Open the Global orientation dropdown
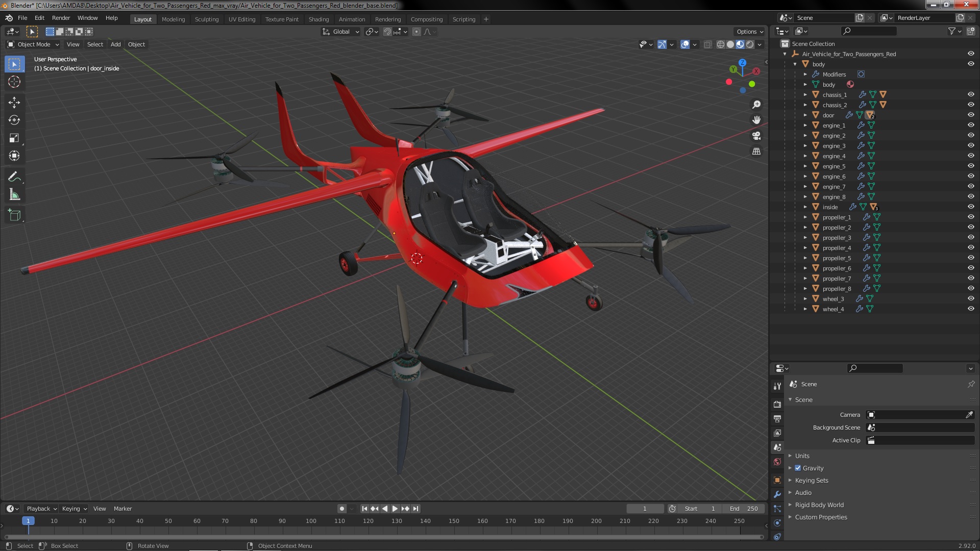980x551 pixels. [x=340, y=32]
